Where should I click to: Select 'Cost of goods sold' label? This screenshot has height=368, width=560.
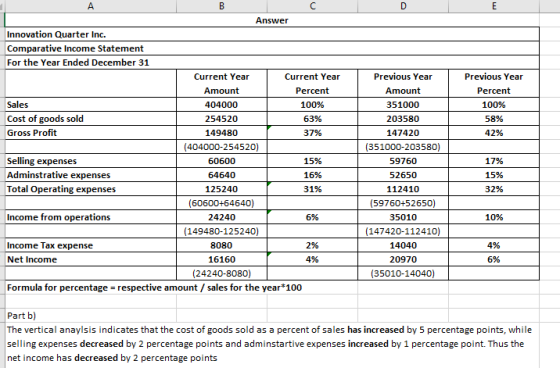point(91,118)
